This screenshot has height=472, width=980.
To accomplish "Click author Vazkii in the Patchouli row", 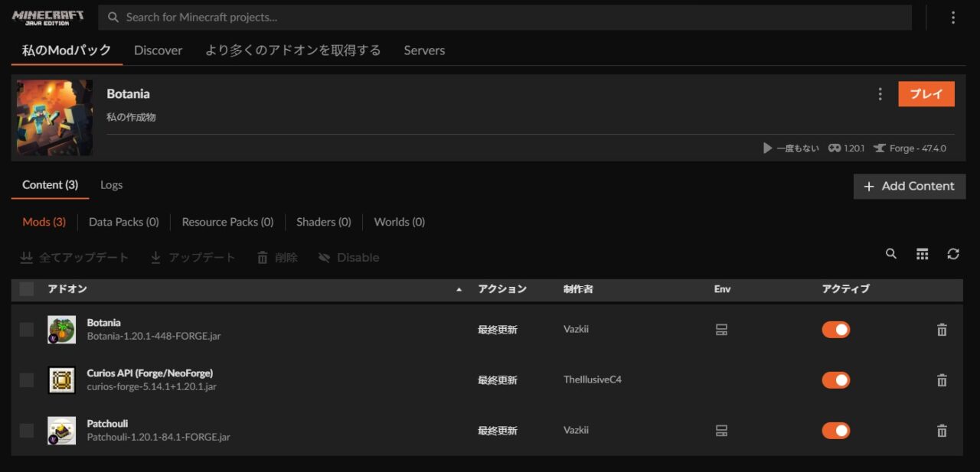I will click(x=576, y=431).
